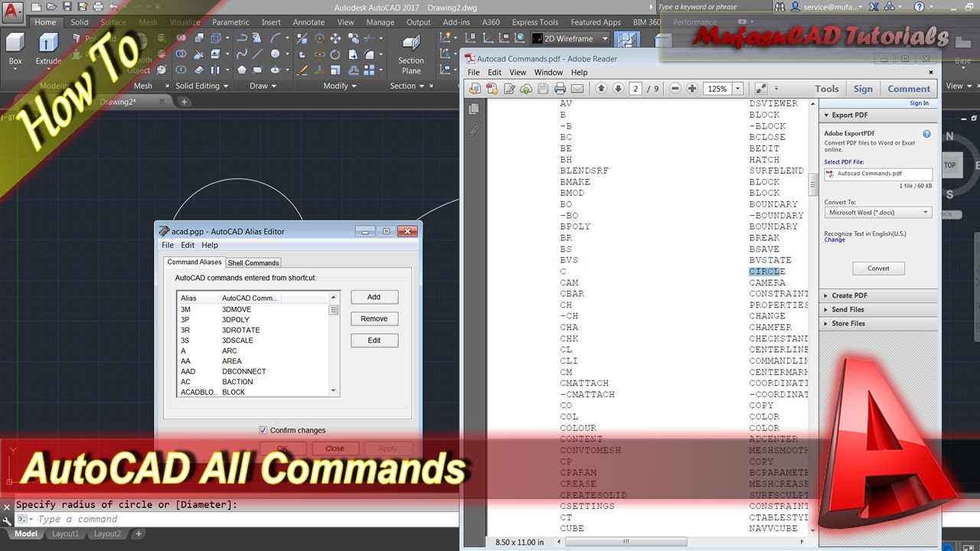The width and height of the screenshot is (980, 551).
Task: Open the Parametric ribbon tab
Action: pyautogui.click(x=230, y=22)
